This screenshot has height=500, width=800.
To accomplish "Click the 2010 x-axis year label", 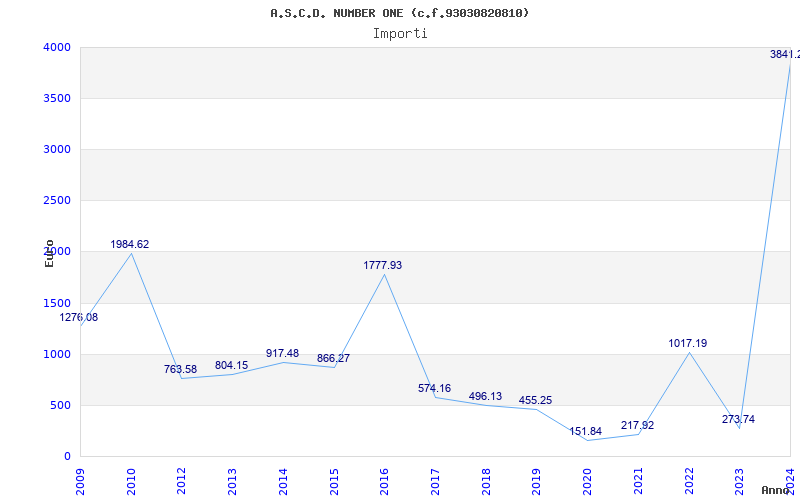I will tap(131, 481).
